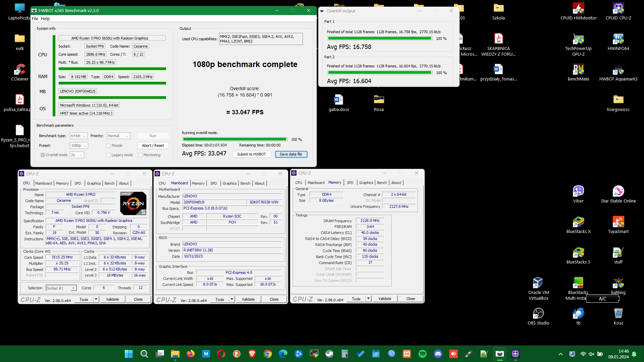This screenshot has width=644, height=362.
Task: Open ksiegowosc folder on desktop
Action: [618, 103]
